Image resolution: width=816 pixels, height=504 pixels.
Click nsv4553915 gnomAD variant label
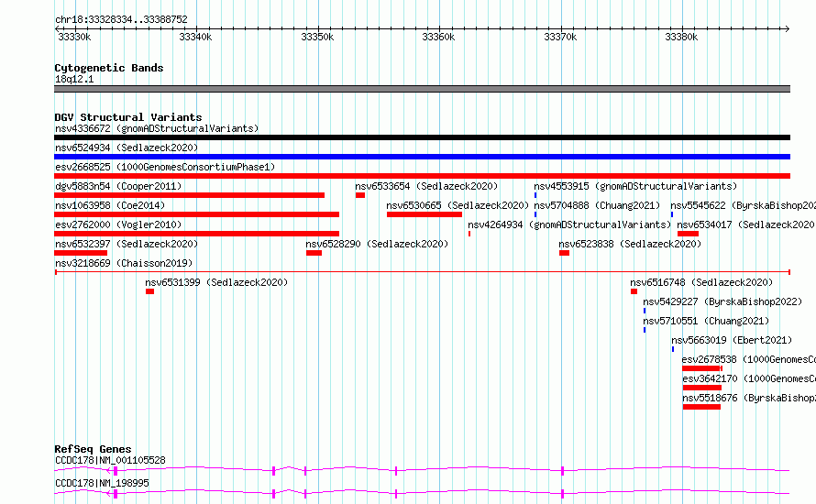point(635,186)
